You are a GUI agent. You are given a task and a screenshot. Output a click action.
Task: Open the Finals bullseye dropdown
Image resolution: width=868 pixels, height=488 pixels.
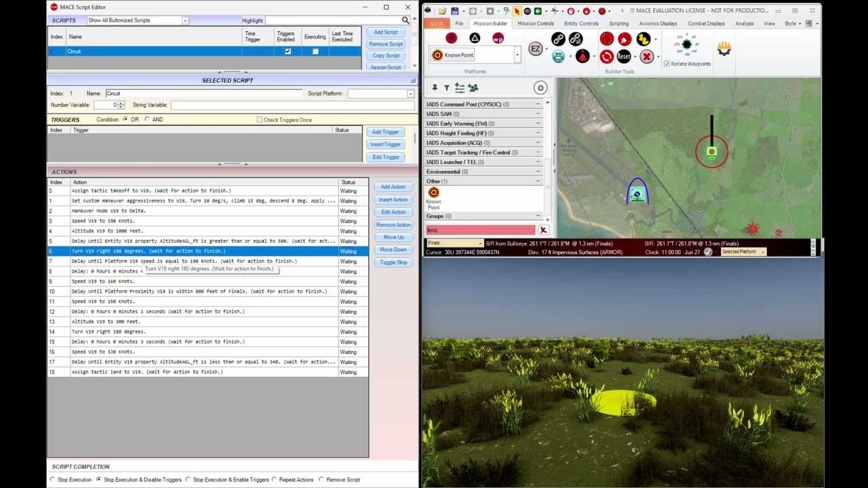point(481,243)
